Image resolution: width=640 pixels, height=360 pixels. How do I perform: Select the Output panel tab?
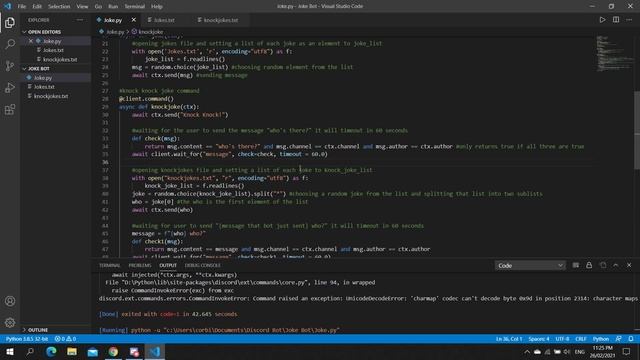(168, 265)
